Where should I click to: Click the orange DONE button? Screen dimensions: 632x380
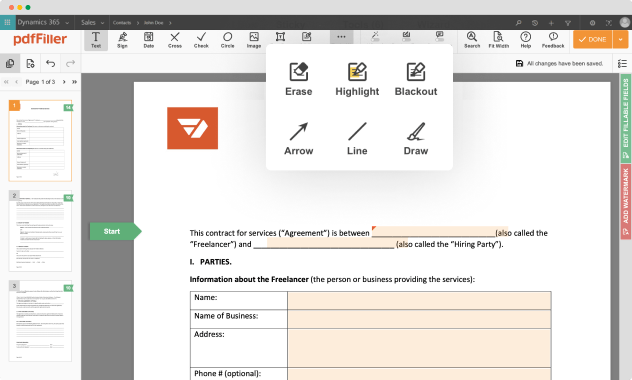(593, 39)
